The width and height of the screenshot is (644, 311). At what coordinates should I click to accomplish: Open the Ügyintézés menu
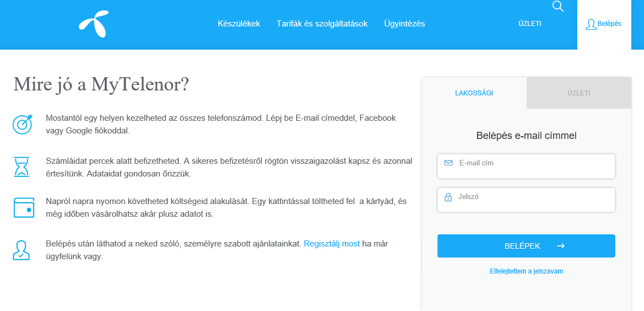click(405, 24)
